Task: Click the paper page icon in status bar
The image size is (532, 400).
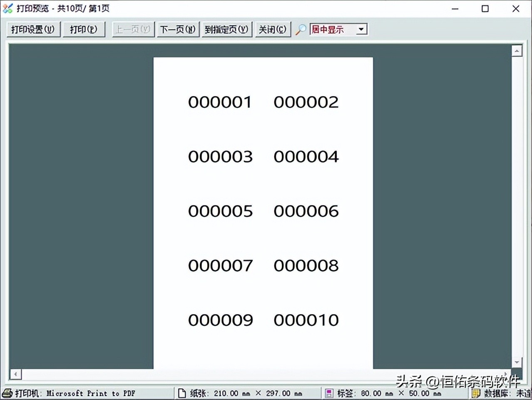Action: pyautogui.click(x=182, y=393)
